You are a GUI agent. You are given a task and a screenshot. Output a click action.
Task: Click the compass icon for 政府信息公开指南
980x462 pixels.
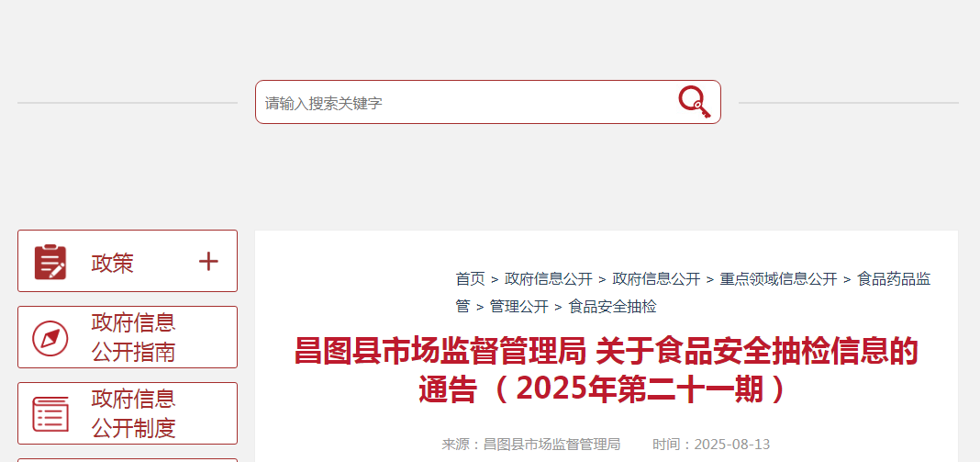pyautogui.click(x=50, y=338)
